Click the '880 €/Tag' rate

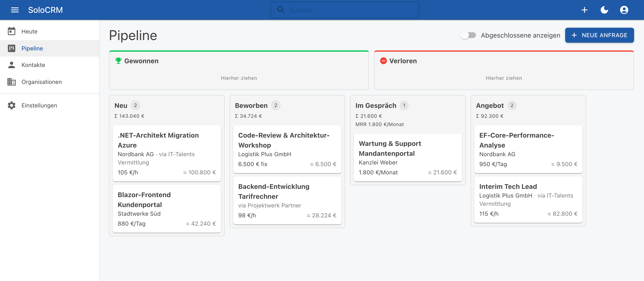pyautogui.click(x=131, y=224)
